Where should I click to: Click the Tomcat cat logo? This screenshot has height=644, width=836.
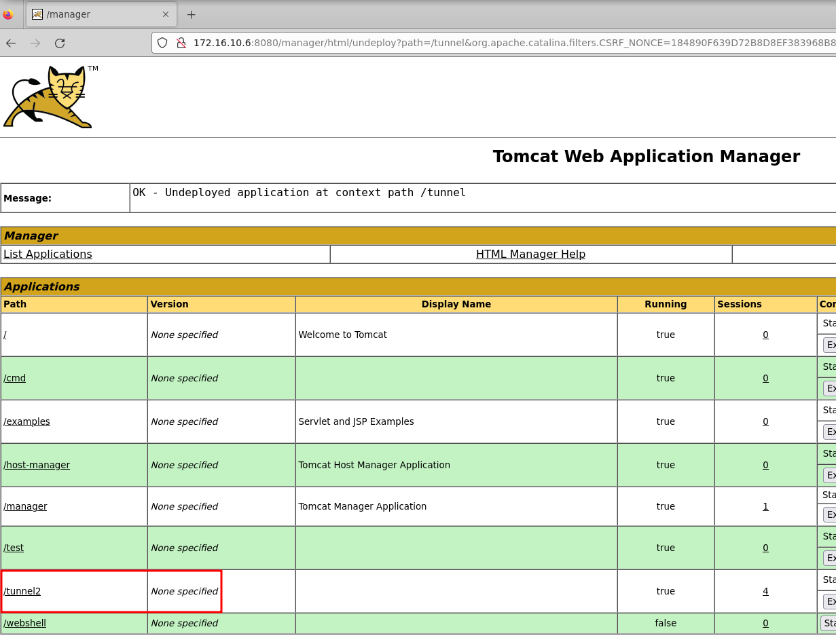(50, 97)
